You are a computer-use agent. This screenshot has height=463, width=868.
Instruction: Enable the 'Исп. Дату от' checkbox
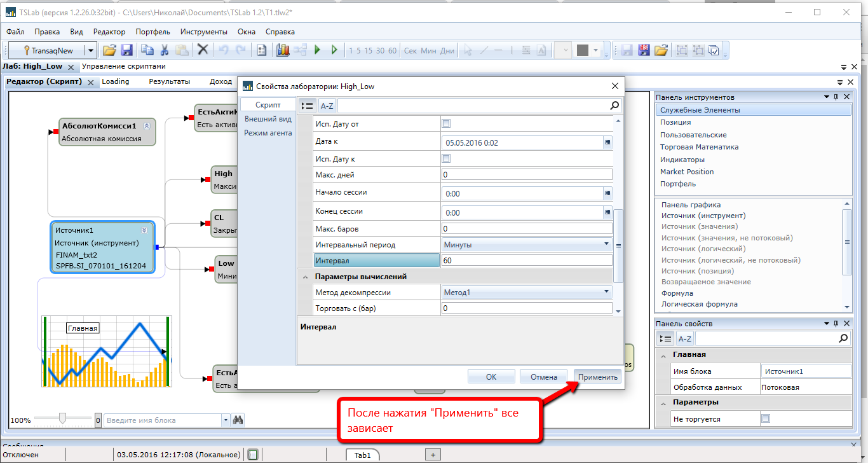(x=446, y=123)
